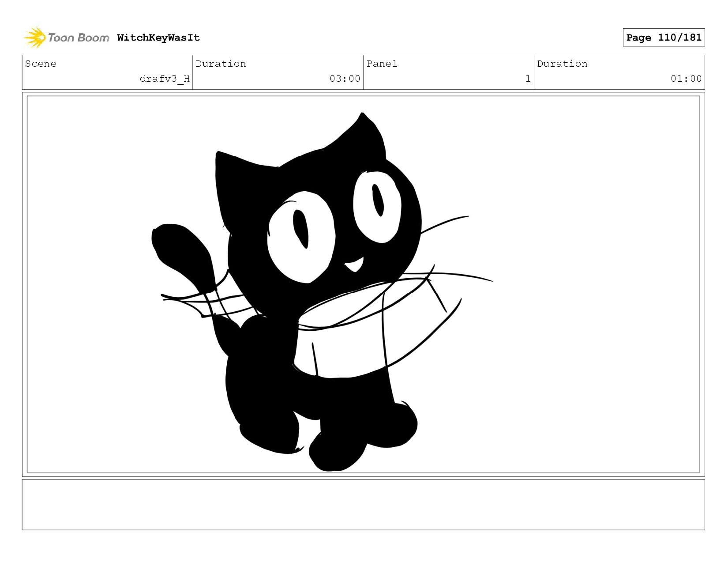728x563 pixels.
Task: Select the Scene header label
Action: (x=41, y=64)
